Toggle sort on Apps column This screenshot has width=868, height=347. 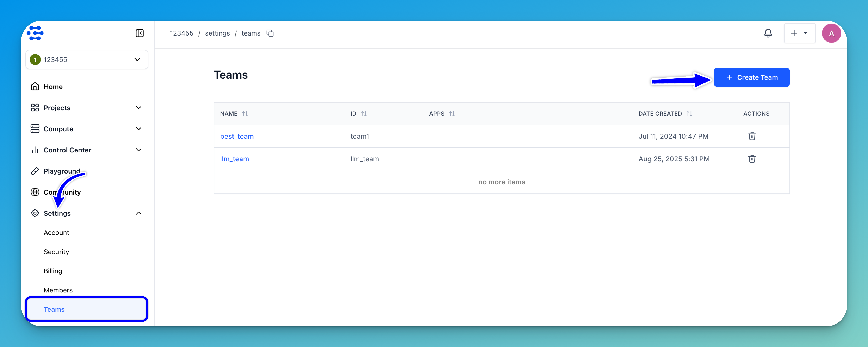(452, 114)
